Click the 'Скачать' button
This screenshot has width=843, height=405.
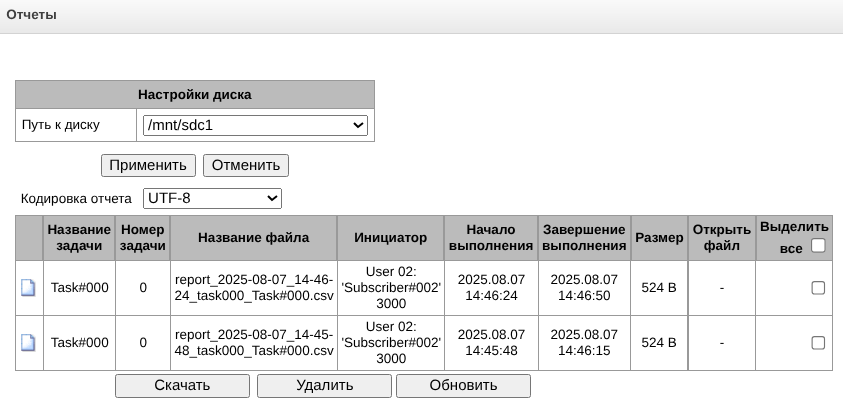(182, 385)
